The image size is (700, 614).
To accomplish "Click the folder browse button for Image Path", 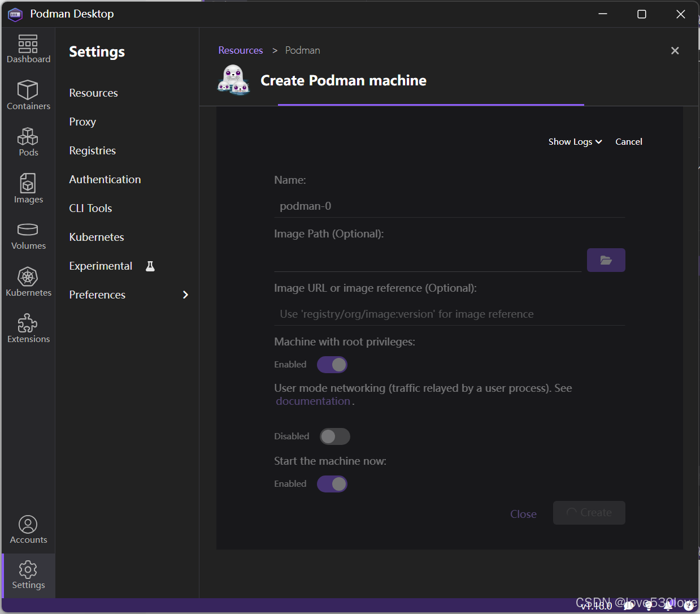I will click(606, 260).
